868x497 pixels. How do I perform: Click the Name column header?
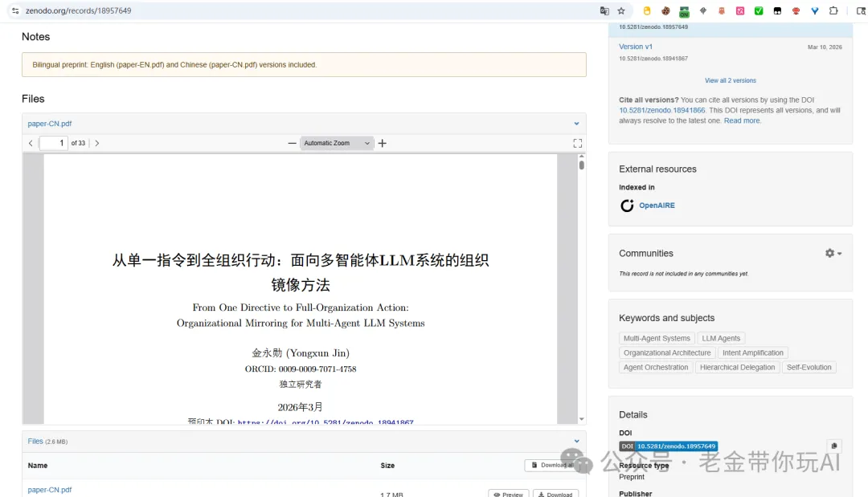coord(38,466)
